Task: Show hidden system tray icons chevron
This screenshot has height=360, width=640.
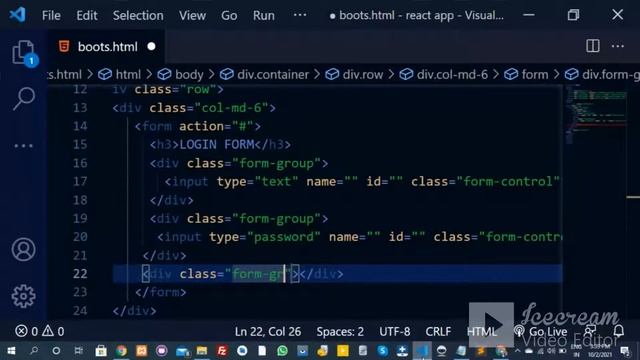Action: click(517, 351)
